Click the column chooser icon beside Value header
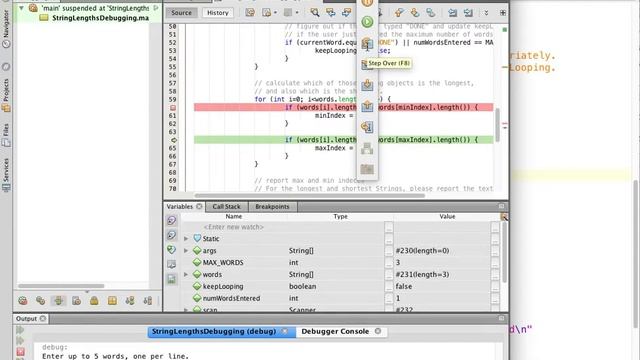 (504, 217)
